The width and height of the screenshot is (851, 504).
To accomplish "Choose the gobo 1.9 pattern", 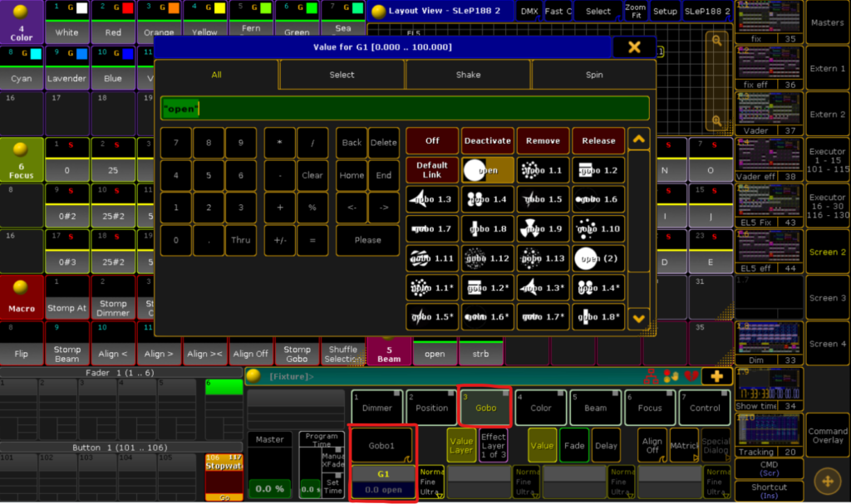I will coord(543,228).
